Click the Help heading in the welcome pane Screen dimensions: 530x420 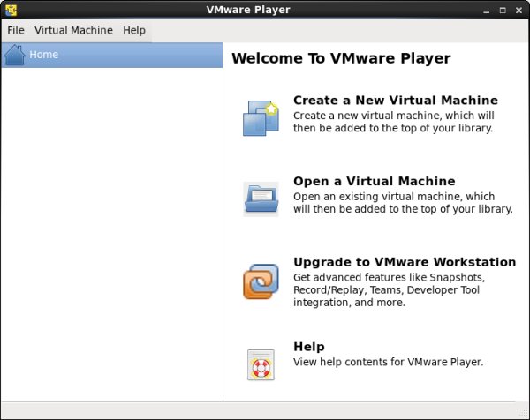pyautogui.click(x=308, y=347)
